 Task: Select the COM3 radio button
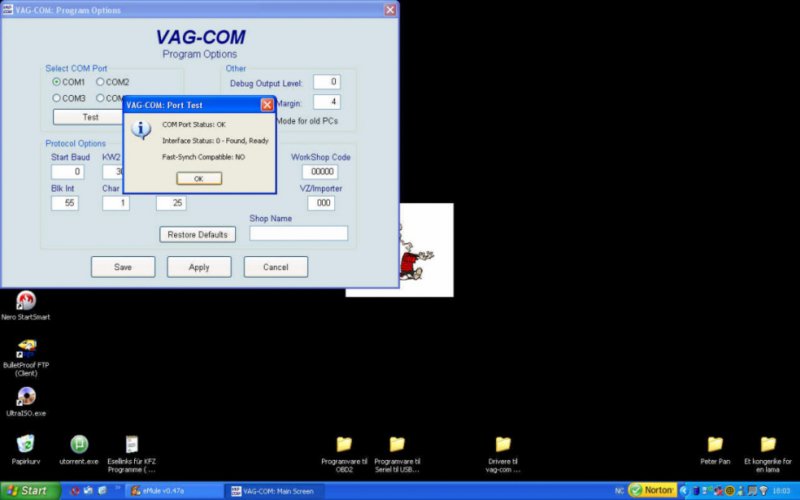point(57,98)
